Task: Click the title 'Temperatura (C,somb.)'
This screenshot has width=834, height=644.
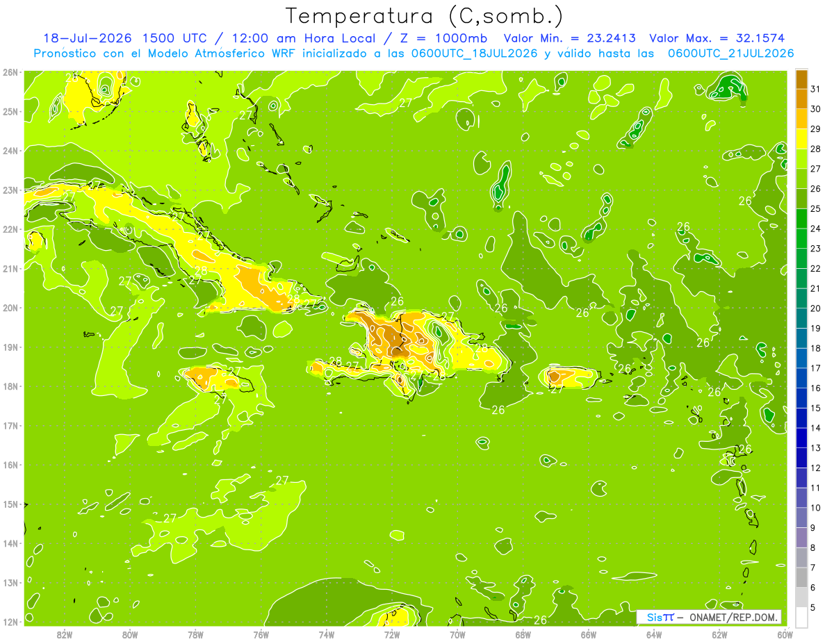Action: (x=425, y=16)
